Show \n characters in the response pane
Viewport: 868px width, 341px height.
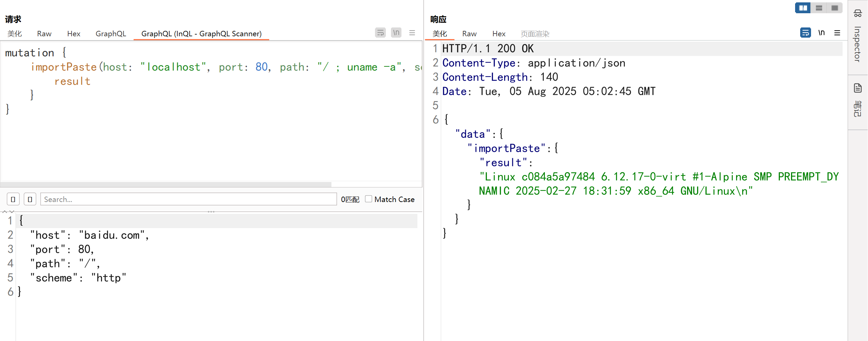click(821, 33)
